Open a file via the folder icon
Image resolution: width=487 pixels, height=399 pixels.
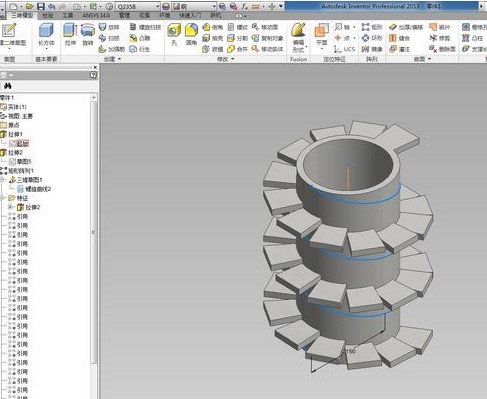point(29,6)
